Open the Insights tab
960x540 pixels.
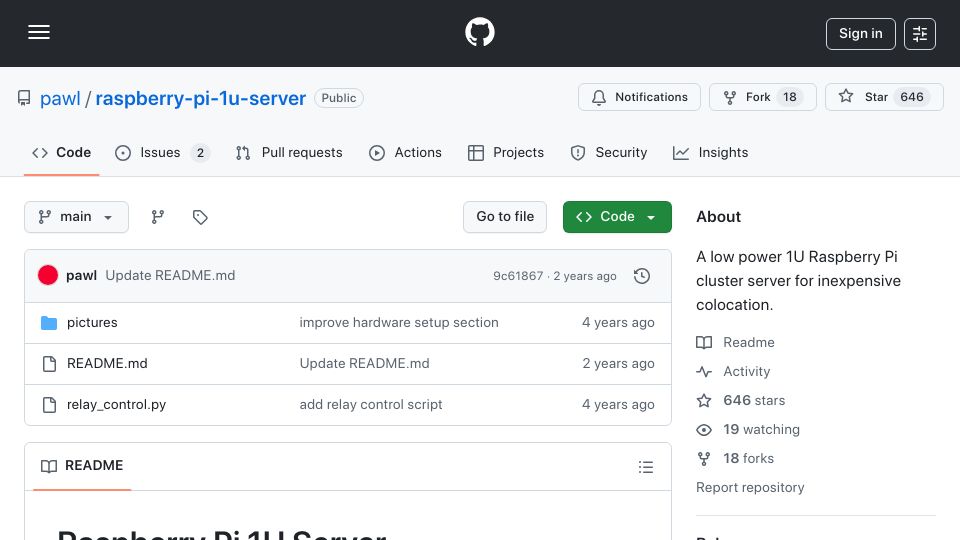click(x=710, y=152)
